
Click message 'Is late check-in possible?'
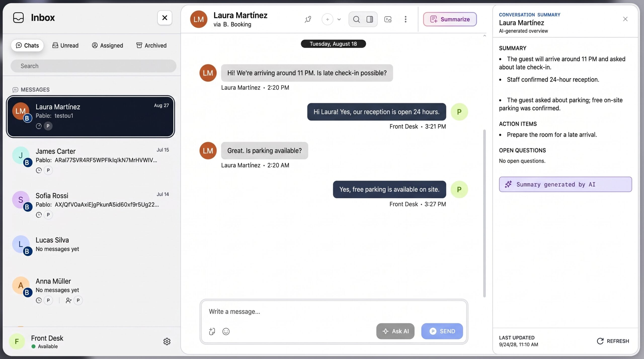(x=307, y=73)
